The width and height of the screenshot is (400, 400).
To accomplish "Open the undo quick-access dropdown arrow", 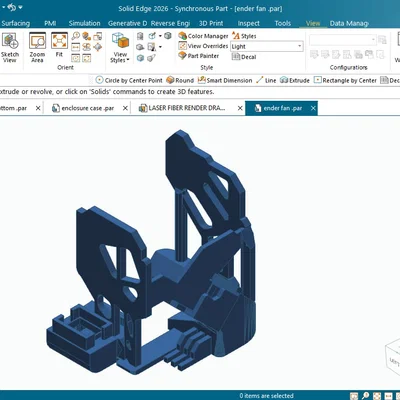I will [20, 7].
